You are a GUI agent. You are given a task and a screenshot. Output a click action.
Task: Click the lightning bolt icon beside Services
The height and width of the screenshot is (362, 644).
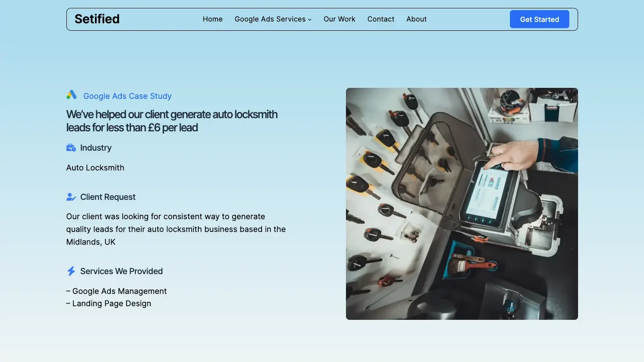(x=71, y=271)
